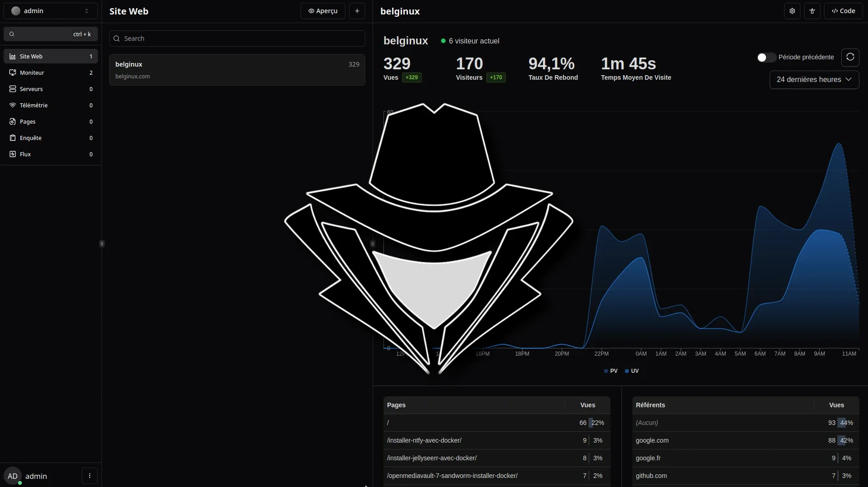Open the 24 dernières heures dropdown
Viewport: 868px width, 487px height.
click(814, 80)
